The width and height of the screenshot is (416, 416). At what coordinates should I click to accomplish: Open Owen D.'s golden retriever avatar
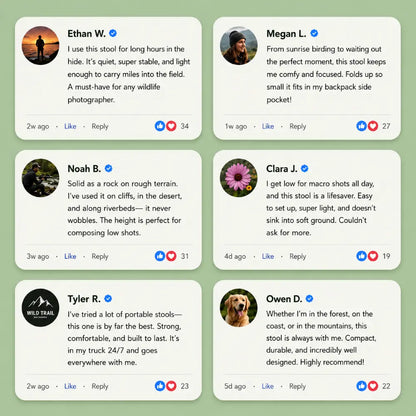point(239,308)
